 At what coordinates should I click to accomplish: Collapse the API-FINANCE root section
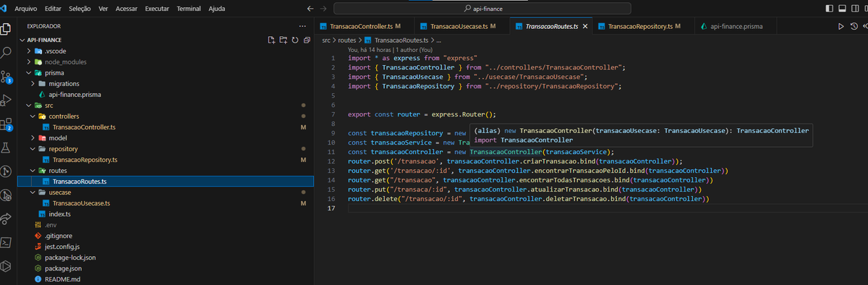(x=22, y=40)
